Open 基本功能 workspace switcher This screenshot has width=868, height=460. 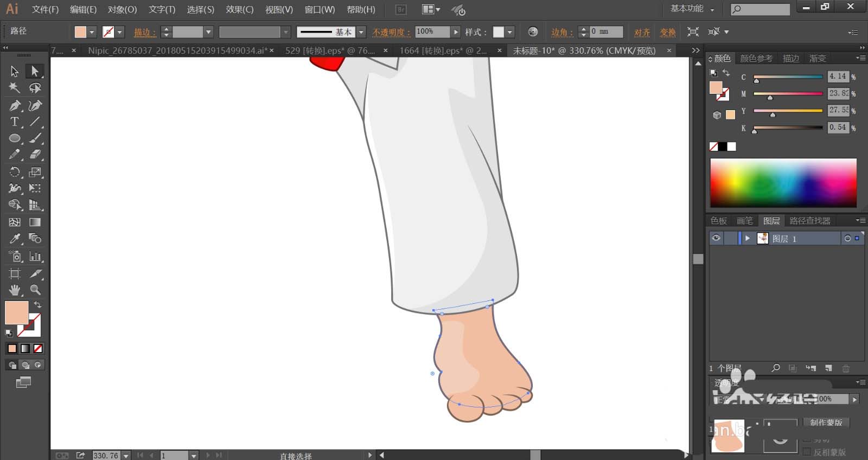point(693,9)
